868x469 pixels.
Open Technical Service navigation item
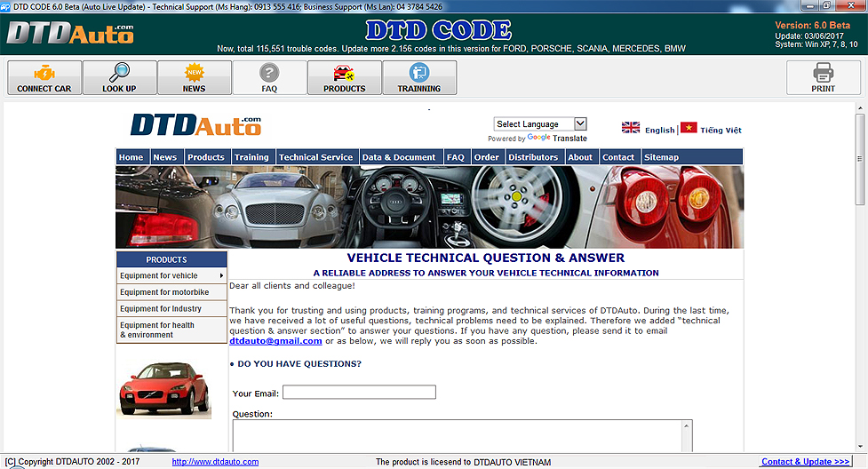click(x=315, y=157)
